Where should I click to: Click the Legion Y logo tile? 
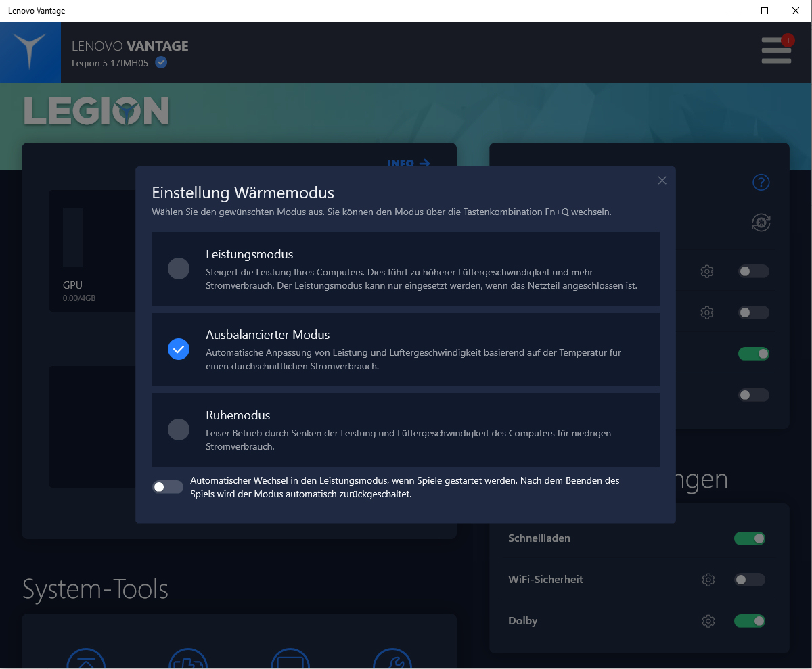point(30,52)
